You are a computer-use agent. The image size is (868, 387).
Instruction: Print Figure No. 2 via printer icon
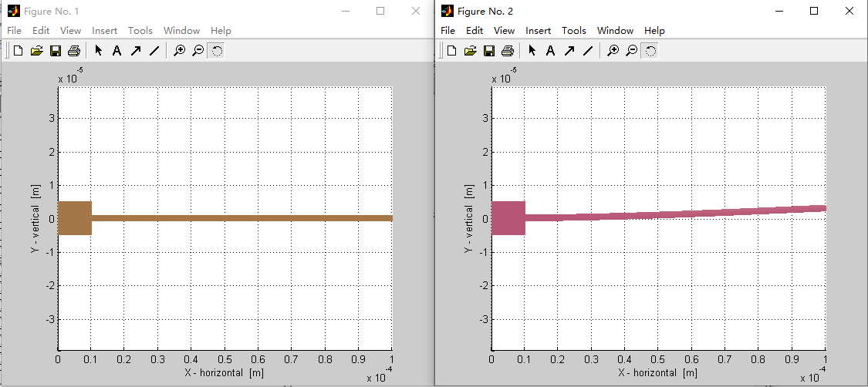click(507, 51)
